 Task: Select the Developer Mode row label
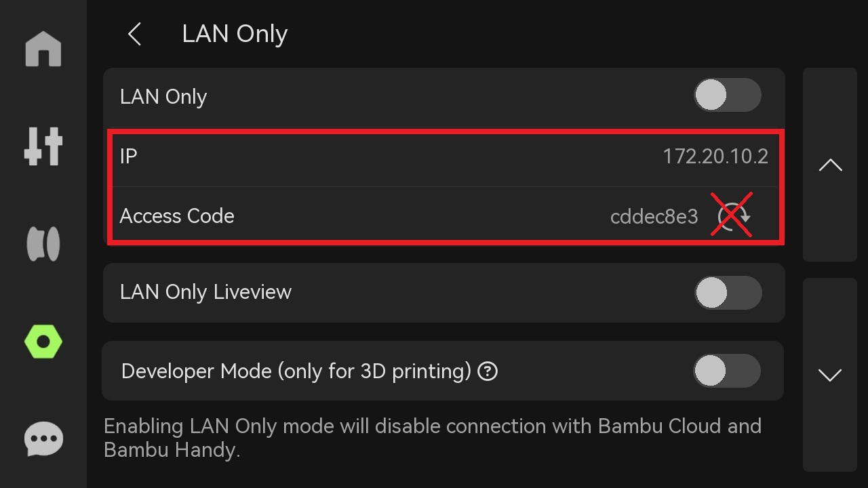tap(296, 371)
